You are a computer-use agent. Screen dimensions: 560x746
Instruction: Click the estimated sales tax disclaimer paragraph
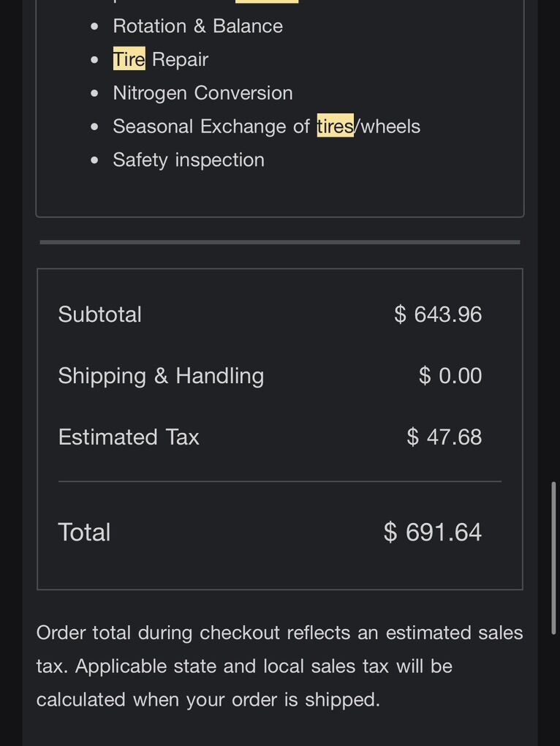point(280,666)
